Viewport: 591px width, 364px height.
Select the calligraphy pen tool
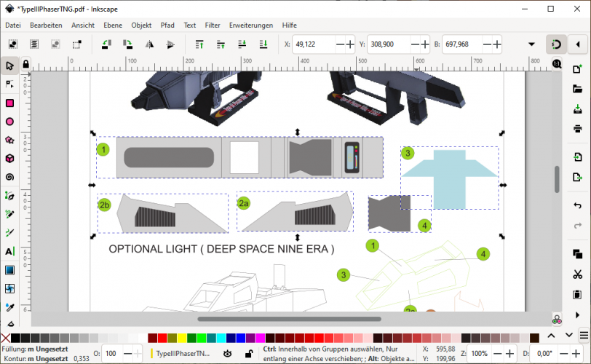coord(9,233)
